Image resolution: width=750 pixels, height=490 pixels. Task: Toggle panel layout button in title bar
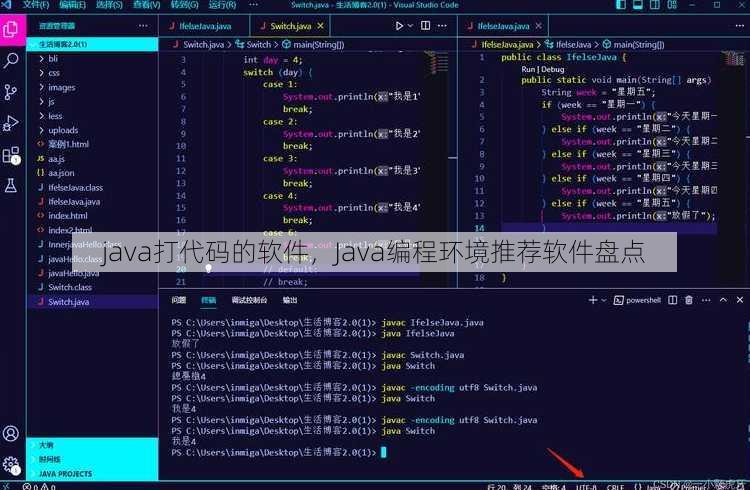[638, 5]
